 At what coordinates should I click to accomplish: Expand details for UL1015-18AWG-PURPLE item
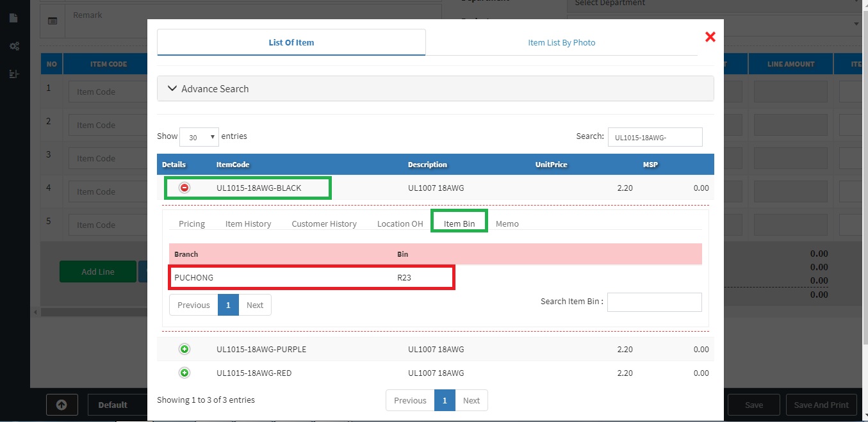coord(184,350)
